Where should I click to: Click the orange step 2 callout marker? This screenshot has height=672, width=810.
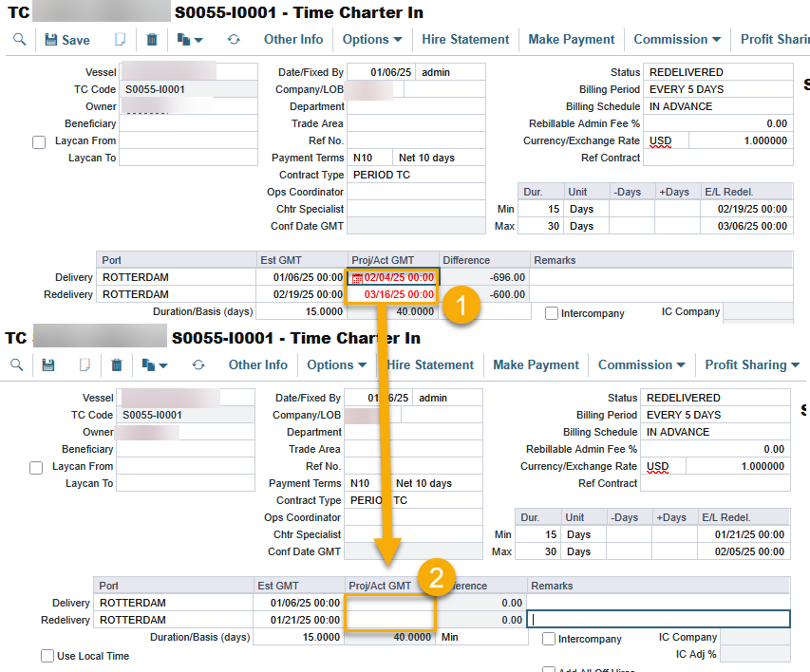[x=435, y=580]
